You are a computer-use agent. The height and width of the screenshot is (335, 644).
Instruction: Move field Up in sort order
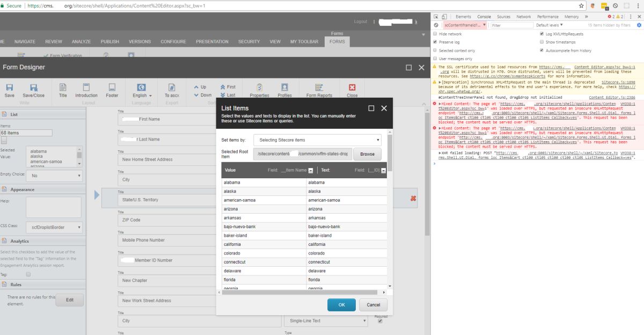[200, 87]
